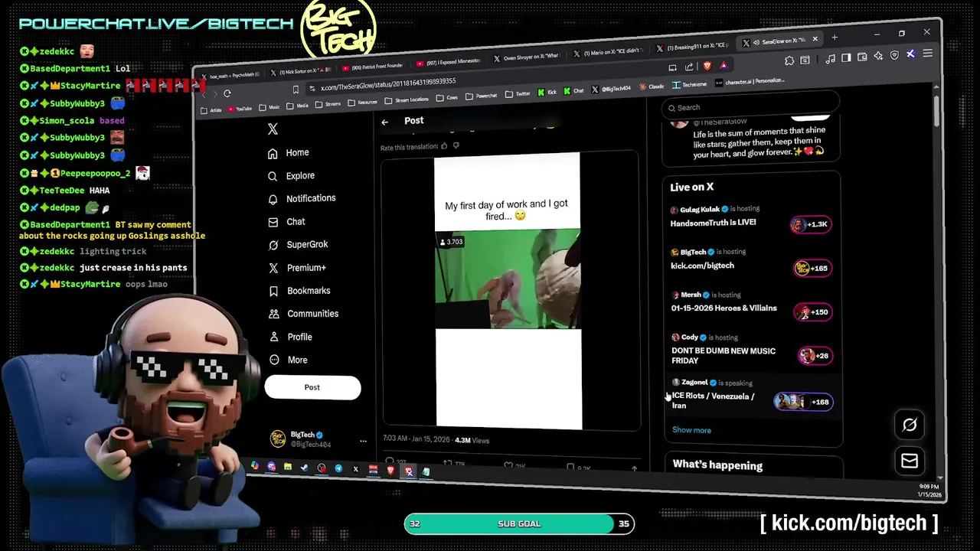
Task: Reload the page with browser refresh icon
Action: pyautogui.click(x=227, y=94)
